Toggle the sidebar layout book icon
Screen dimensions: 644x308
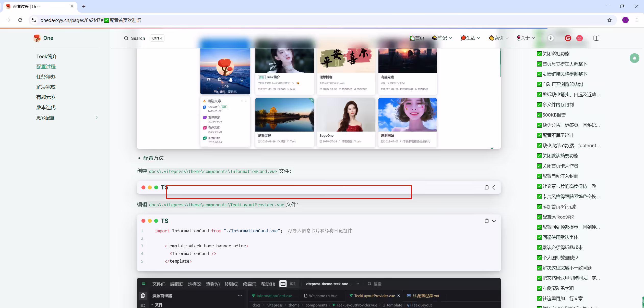tap(596, 38)
